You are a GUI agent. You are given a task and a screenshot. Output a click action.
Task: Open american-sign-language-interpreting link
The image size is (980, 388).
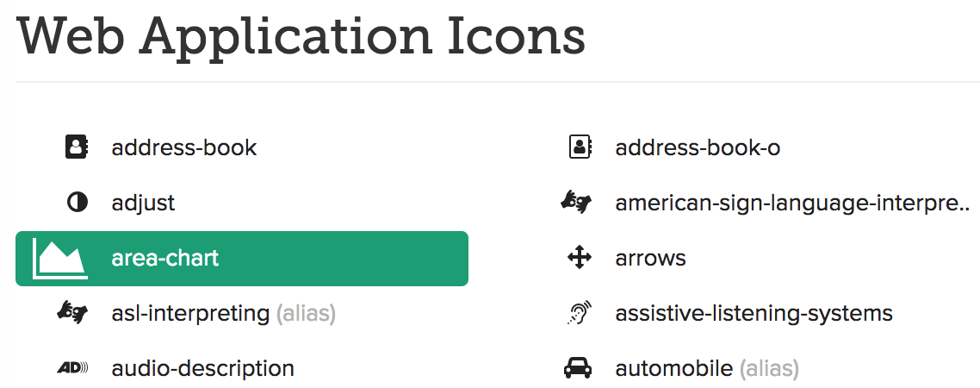click(792, 203)
